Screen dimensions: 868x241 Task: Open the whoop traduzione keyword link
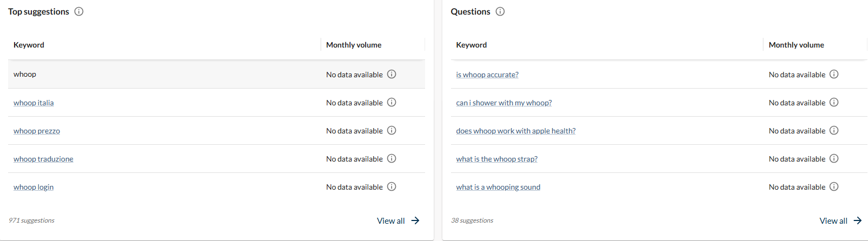[x=43, y=159]
